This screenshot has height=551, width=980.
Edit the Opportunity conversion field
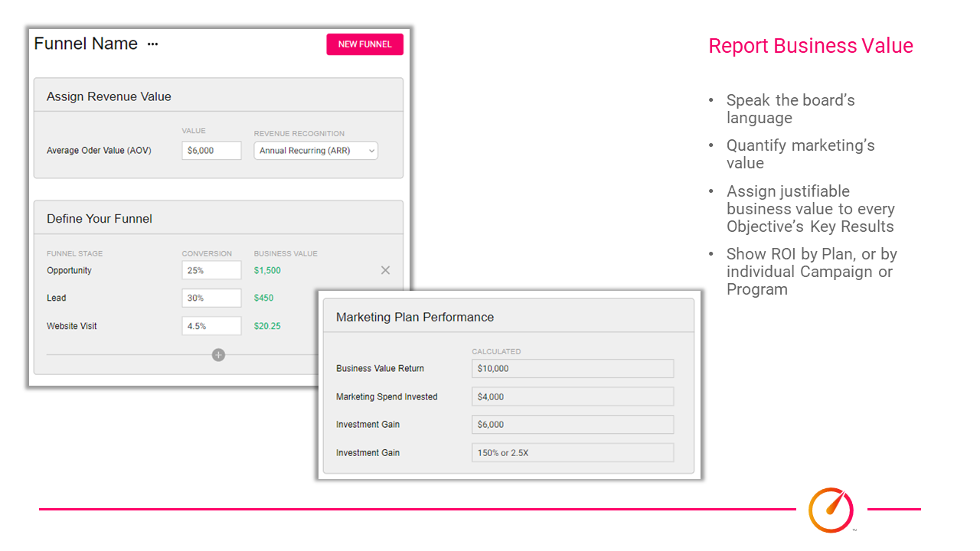(x=212, y=270)
